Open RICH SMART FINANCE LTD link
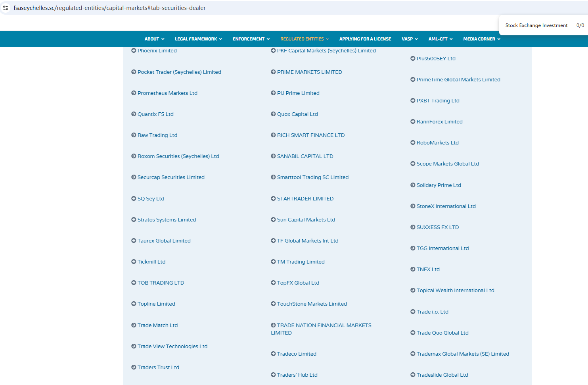Viewport: 588px width, 385px height. [x=311, y=135]
